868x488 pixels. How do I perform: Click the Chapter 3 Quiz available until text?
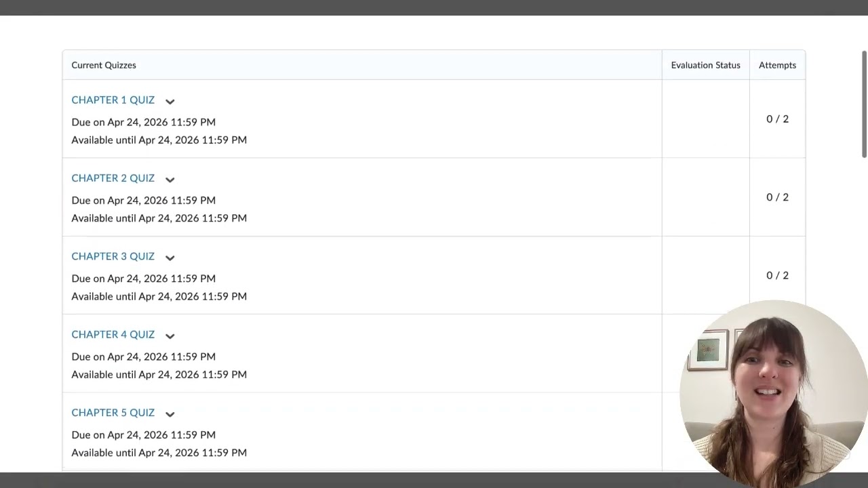tap(159, 296)
